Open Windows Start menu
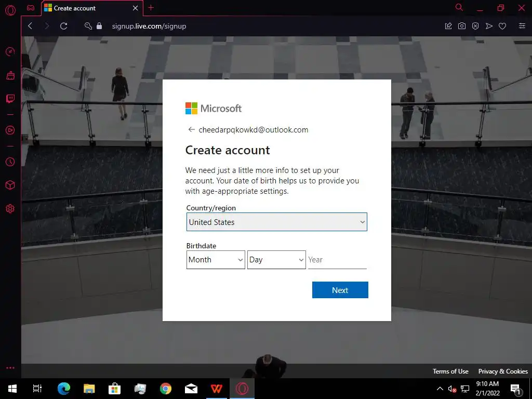The width and height of the screenshot is (532, 399). point(12,389)
